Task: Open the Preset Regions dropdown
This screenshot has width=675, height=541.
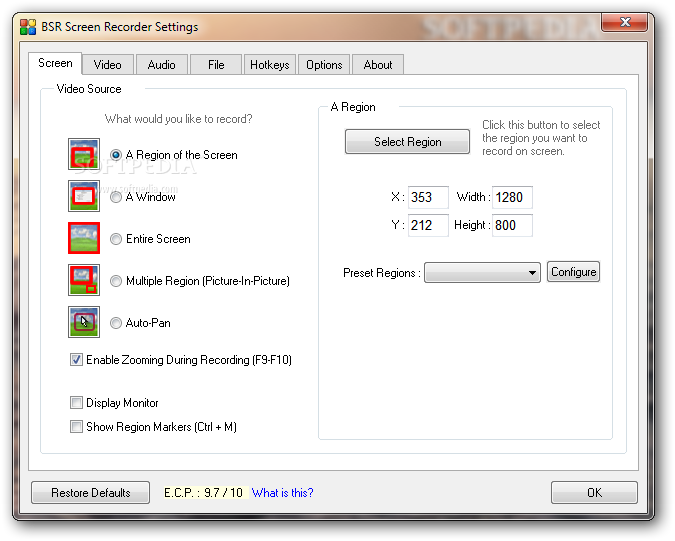Action: tap(482, 272)
